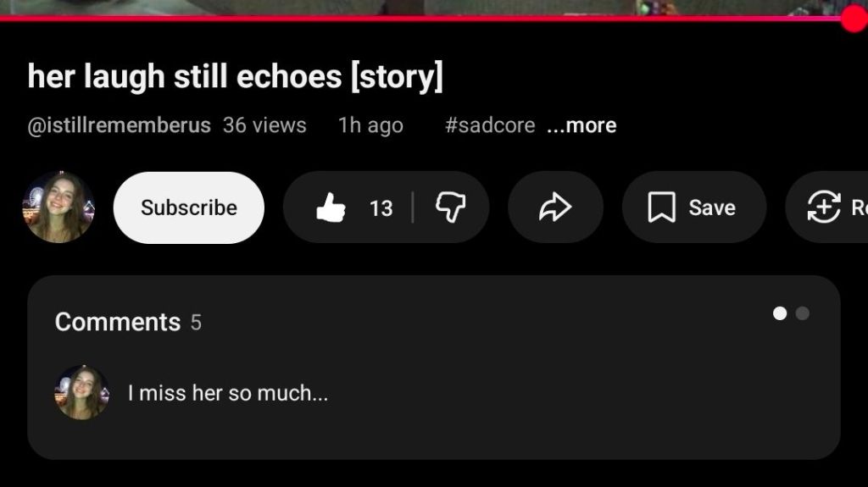Click the bookmark Save icon
The height and width of the screenshot is (487, 868).
tap(661, 208)
